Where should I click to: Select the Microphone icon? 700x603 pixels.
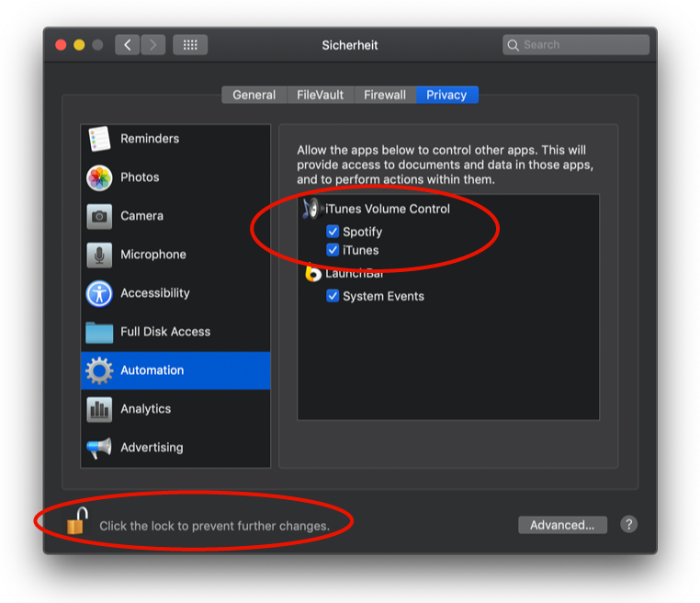pos(99,255)
